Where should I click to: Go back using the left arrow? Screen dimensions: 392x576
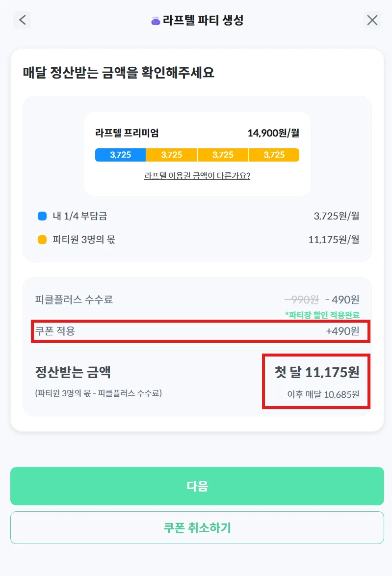[22, 20]
